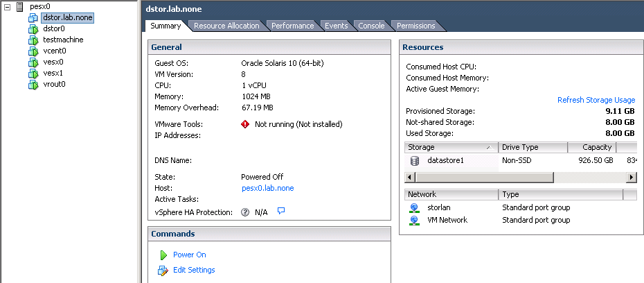Select pesx0 host in inventory tree
Image resolution: width=644 pixels, height=283 pixels.
[40, 7]
